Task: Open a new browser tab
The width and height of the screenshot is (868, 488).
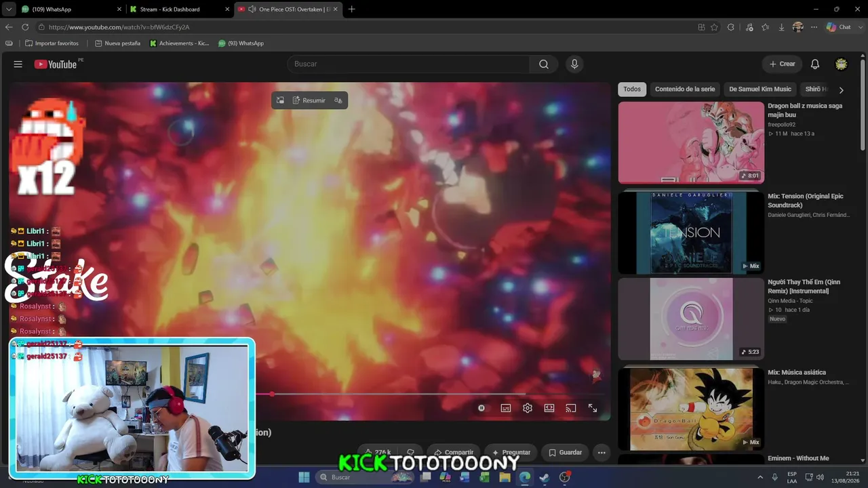Action: click(x=351, y=9)
